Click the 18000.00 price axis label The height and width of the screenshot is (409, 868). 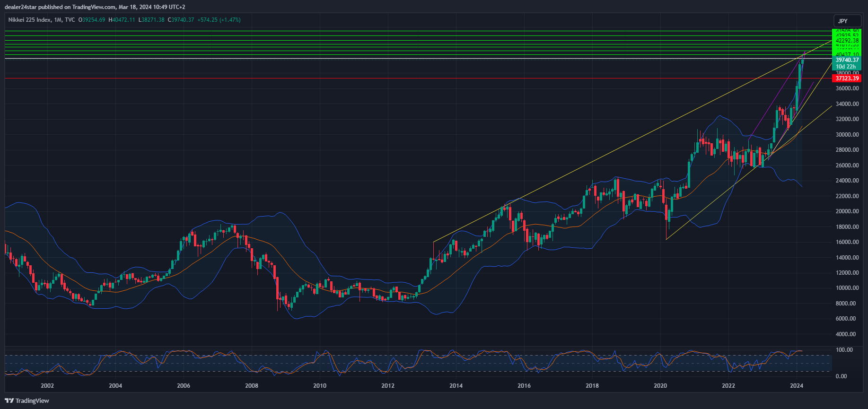point(847,227)
